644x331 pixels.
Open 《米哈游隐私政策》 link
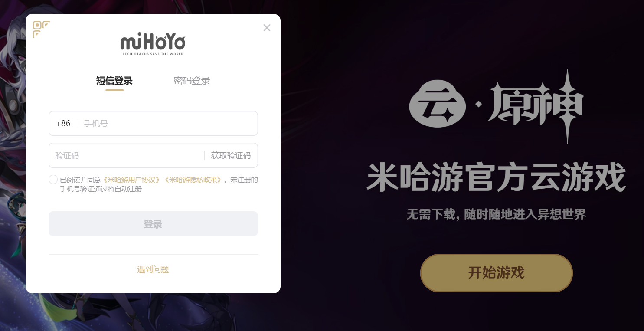point(193,180)
